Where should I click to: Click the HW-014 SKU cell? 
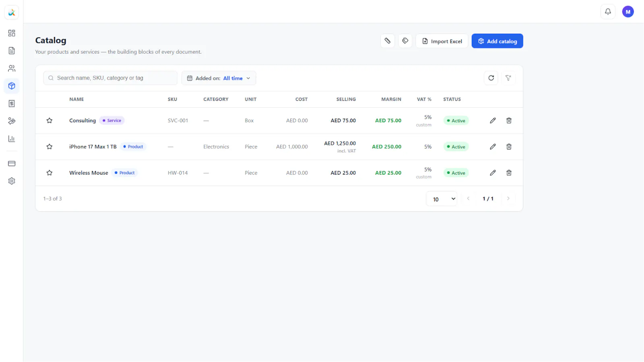tap(178, 173)
